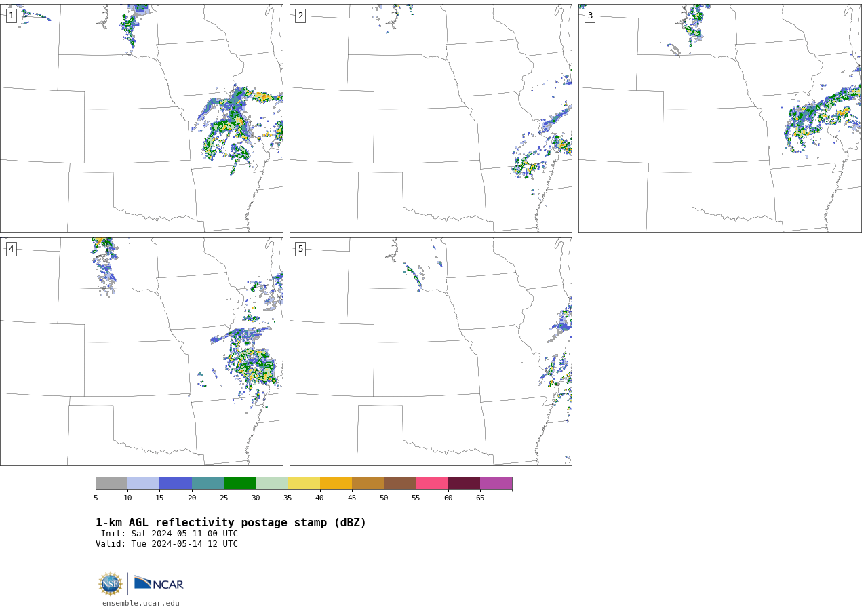Click the gray 5-10 dBZ color swatch
The height and width of the screenshot is (611, 868).
[x=111, y=484]
